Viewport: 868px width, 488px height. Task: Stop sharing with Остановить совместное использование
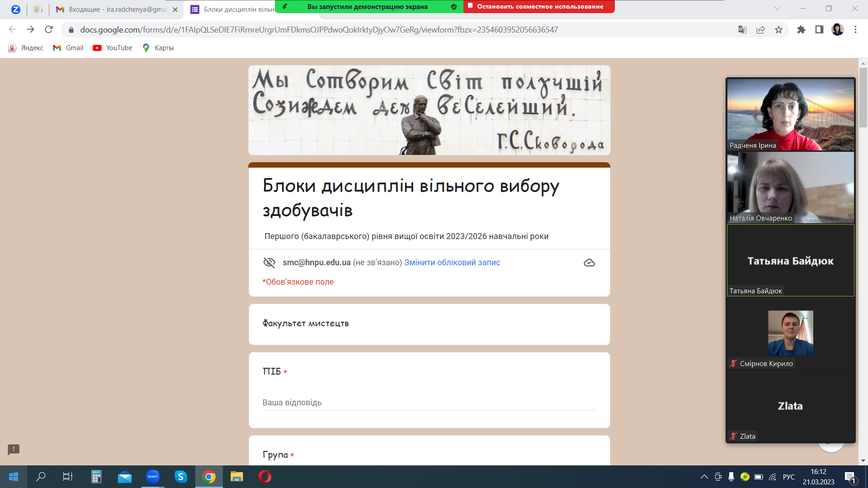pyautogui.click(x=539, y=6)
